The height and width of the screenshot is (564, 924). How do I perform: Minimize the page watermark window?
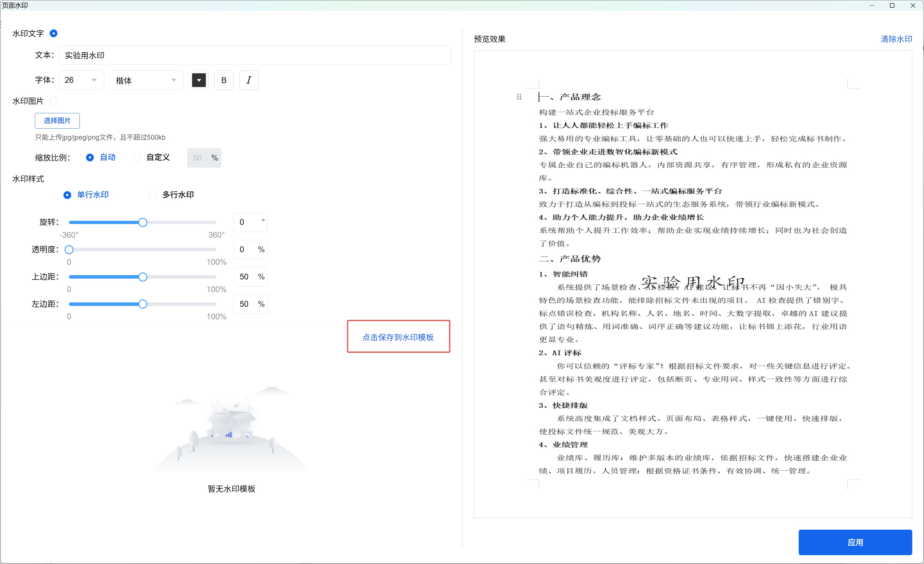click(x=871, y=5)
